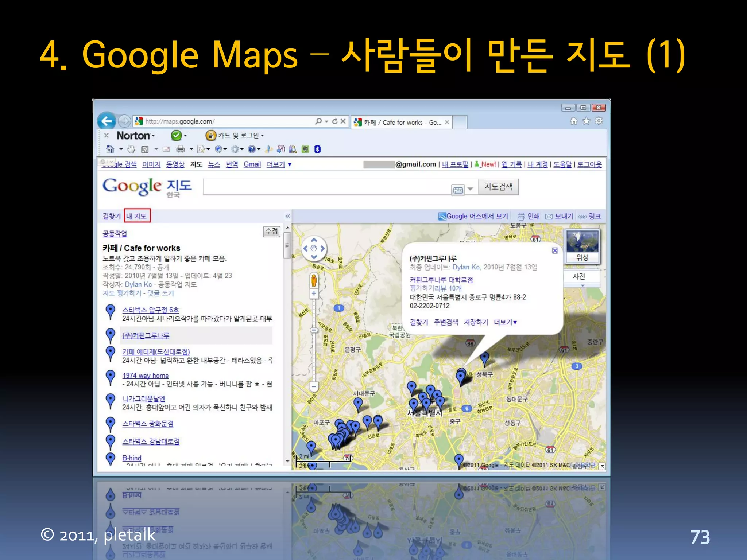
Task: Click the 보내기 send link
Action: point(559,216)
